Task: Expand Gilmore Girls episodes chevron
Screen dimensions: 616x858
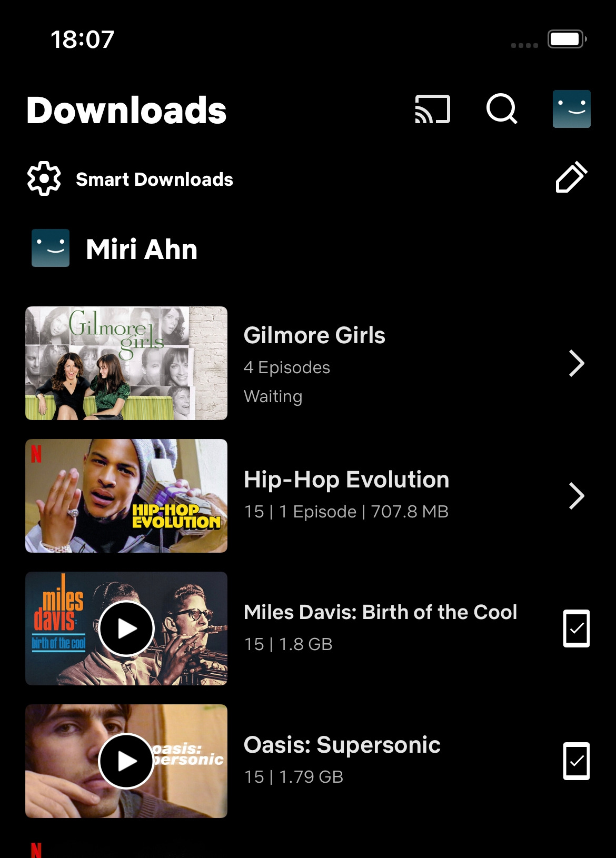Action: [577, 363]
